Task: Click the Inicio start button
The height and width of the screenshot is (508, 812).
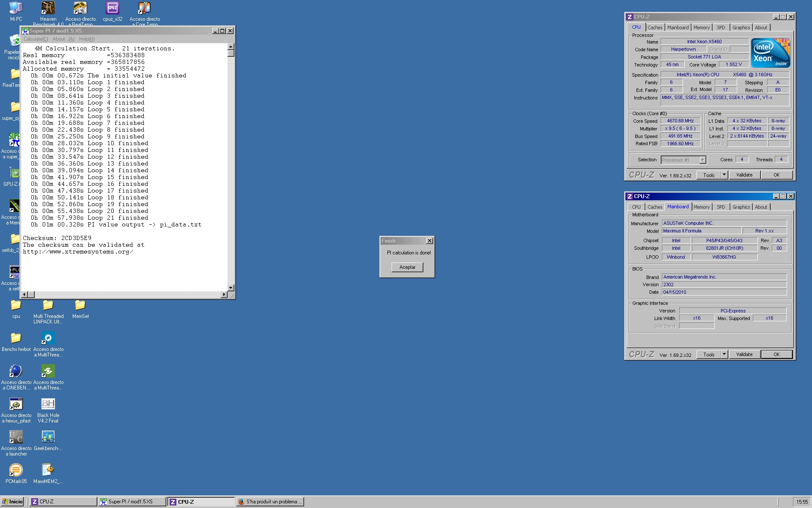Action: [x=13, y=502]
